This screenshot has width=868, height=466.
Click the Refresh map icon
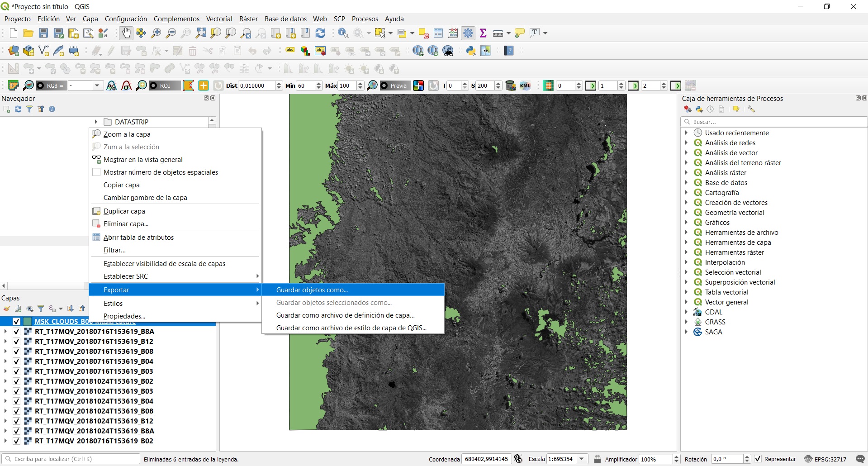[320, 33]
